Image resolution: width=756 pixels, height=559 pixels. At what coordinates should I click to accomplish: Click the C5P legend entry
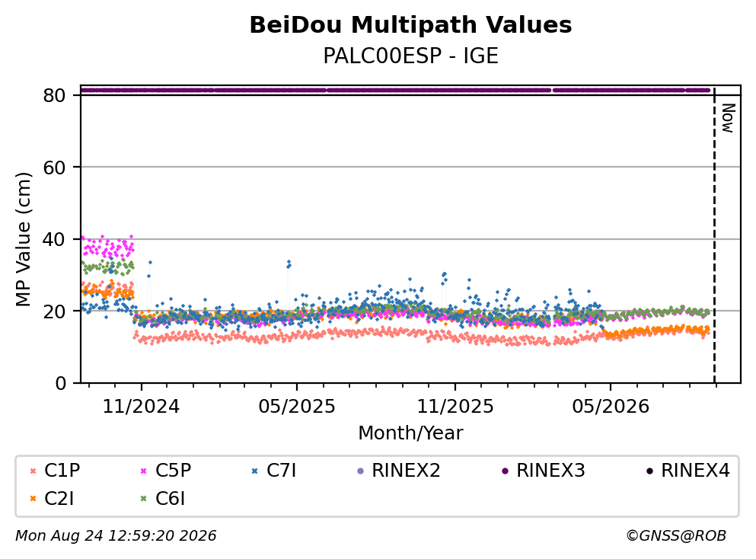tap(166, 470)
